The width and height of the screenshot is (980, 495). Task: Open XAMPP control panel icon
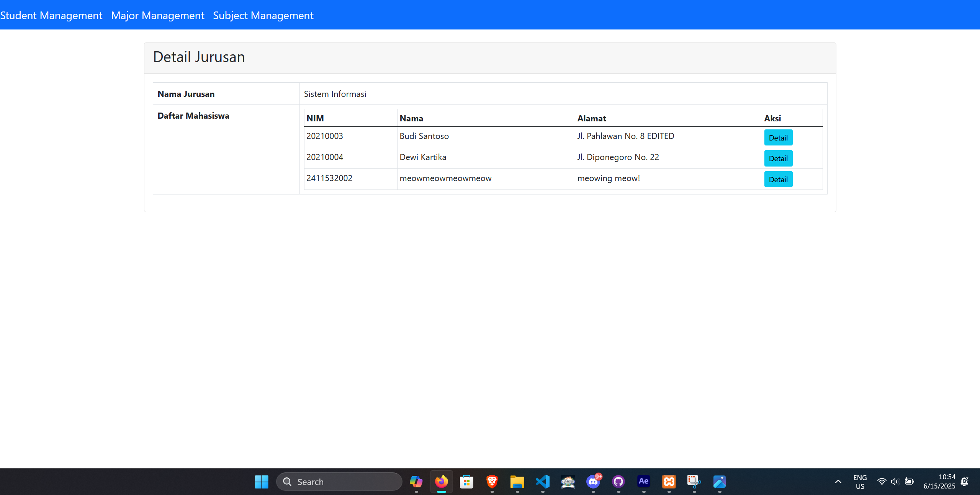[x=669, y=482]
